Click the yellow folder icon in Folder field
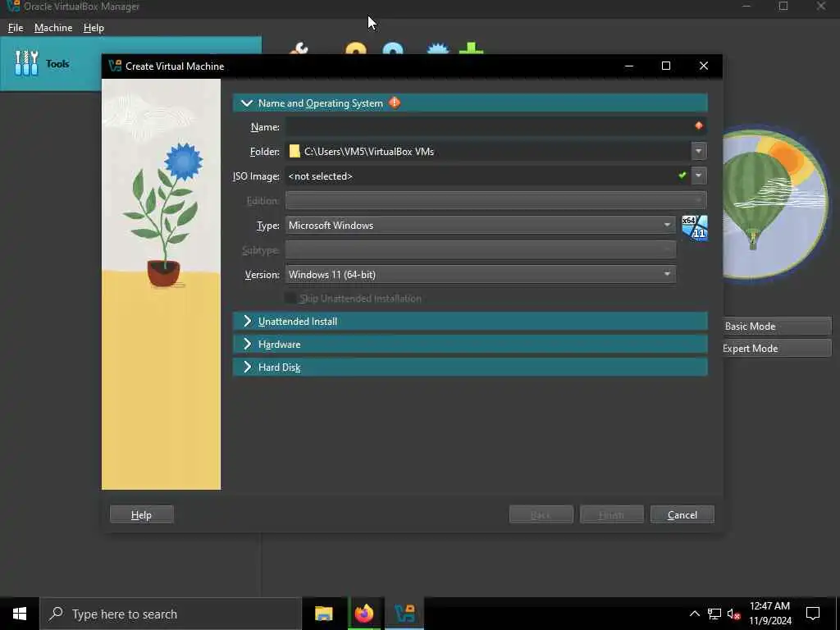The image size is (840, 630). coord(294,151)
